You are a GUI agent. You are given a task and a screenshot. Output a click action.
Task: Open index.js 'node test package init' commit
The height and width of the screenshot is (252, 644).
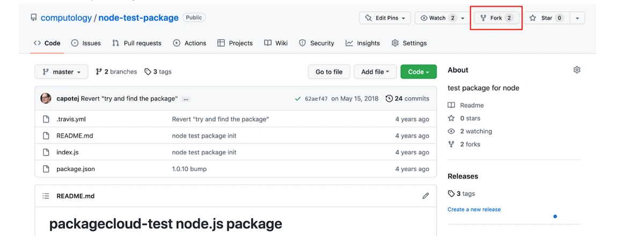click(204, 152)
